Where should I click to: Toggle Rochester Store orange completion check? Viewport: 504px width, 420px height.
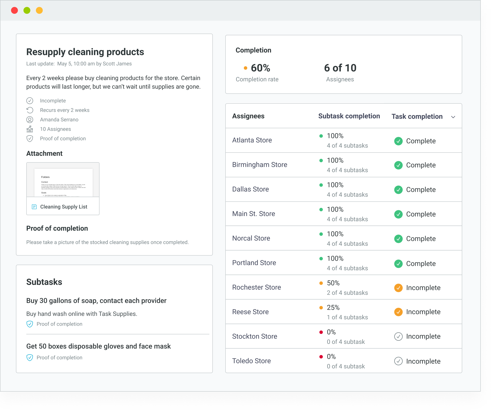398,288
